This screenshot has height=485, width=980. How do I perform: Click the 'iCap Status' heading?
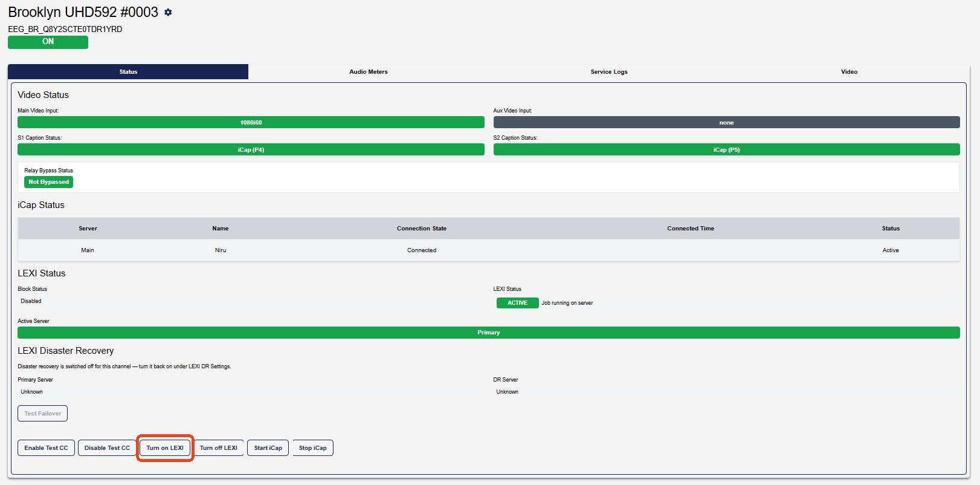click(41, 205)
